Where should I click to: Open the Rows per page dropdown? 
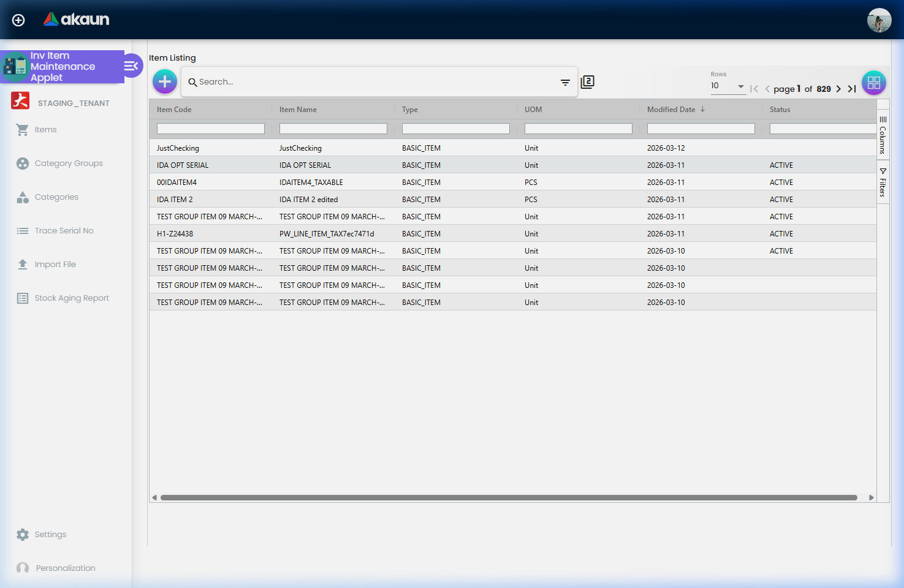[727, 86]
